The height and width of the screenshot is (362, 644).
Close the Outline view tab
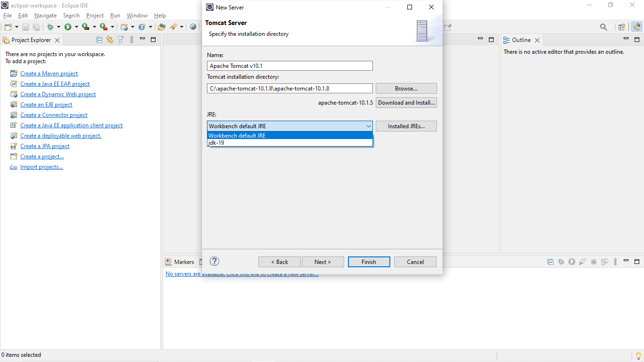(x=537, y=41)
